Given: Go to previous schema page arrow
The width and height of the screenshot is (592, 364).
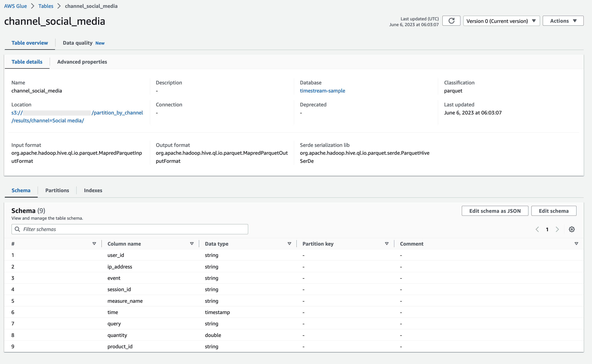Looking at the screenshot, I should click(537, 229).
